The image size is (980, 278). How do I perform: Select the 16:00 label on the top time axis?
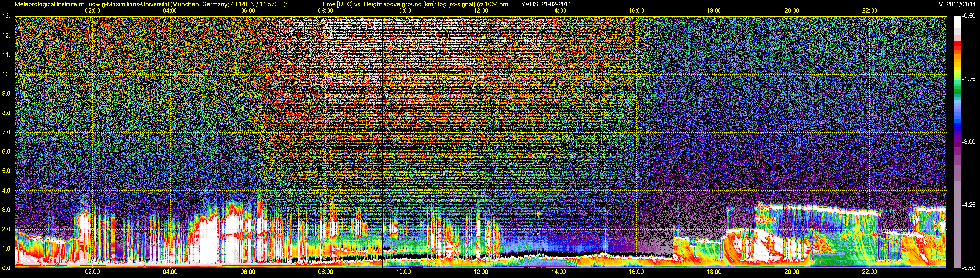pos(636,11)
